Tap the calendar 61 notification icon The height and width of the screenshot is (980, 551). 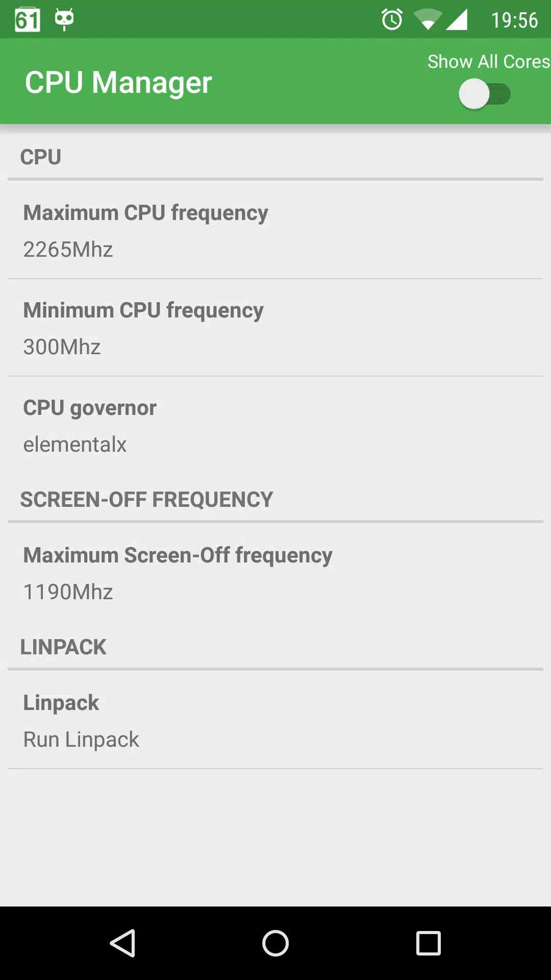(x=28, y=20)
